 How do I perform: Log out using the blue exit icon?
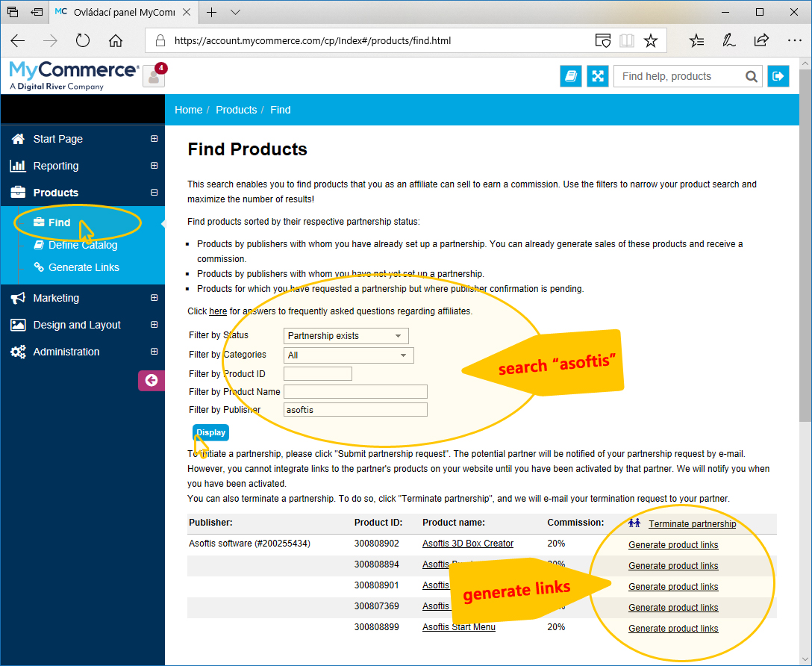pos(778,76)
